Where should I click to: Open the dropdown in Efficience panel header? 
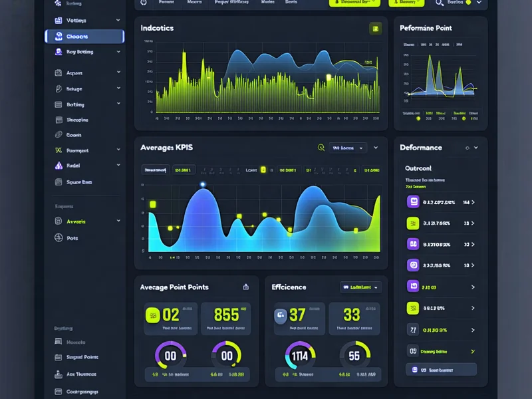pyautogui.click(x=361, y=287)
